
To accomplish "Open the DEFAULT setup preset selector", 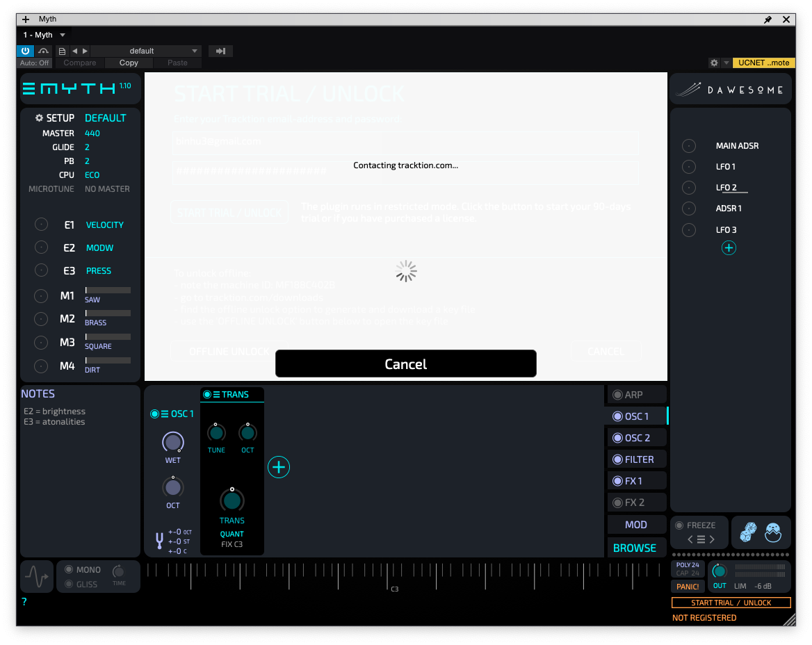I will 106,118.
